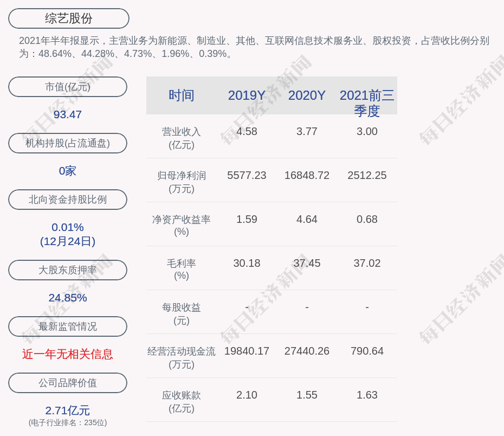
Task: Select the 市值(亿元) label button
Action: 68,87
